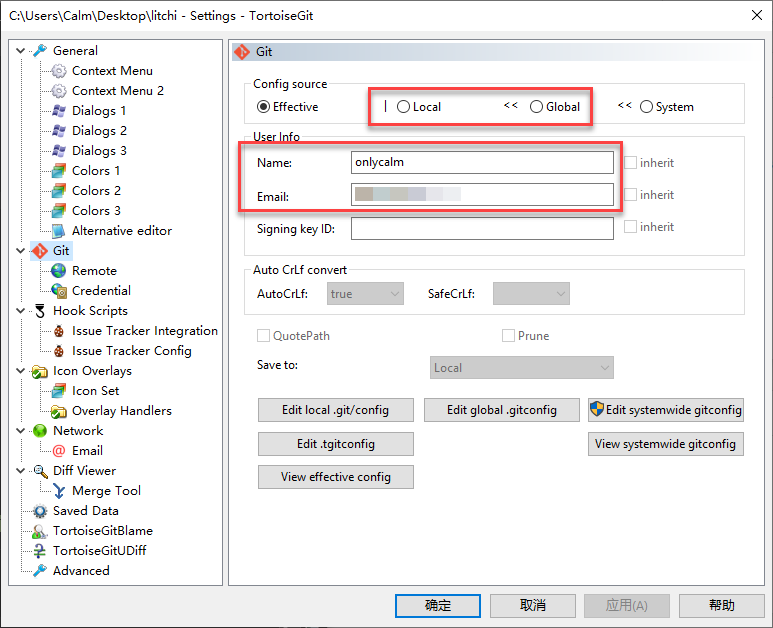773x628 pixels.
Task: Open Credential settings page
Action: [x=102, y=291]
